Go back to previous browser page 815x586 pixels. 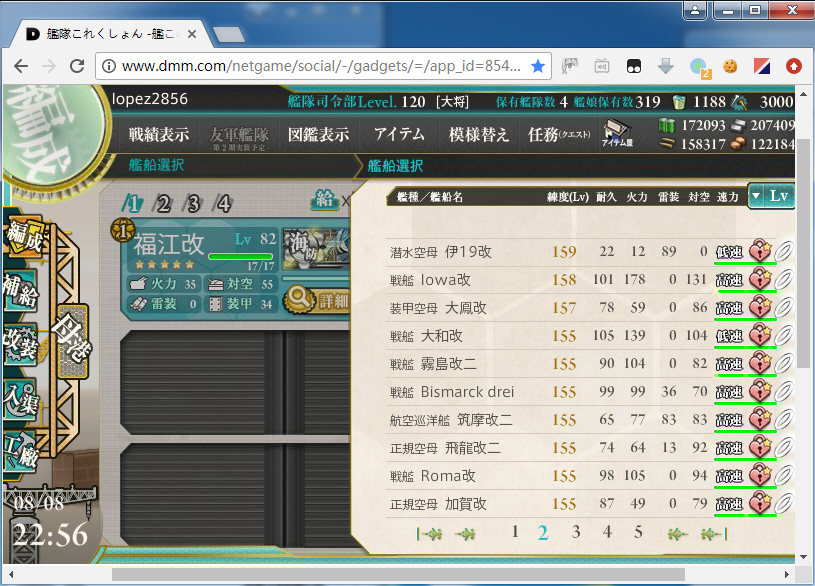point(21,66)
